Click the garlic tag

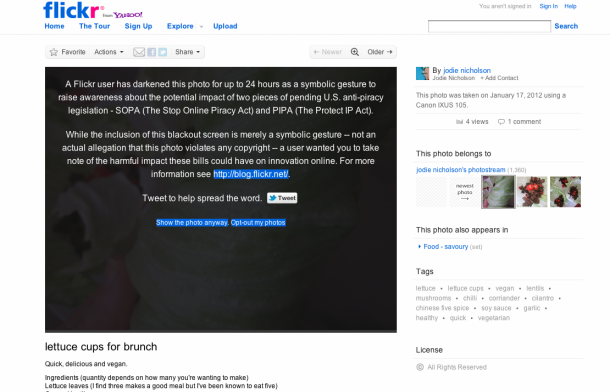(532, 308)
